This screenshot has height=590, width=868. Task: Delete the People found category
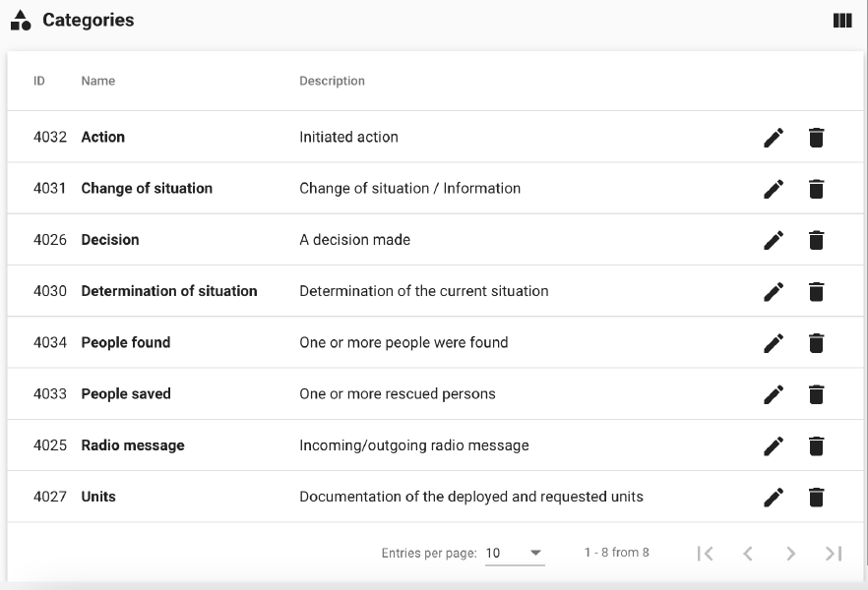[816, 343]
